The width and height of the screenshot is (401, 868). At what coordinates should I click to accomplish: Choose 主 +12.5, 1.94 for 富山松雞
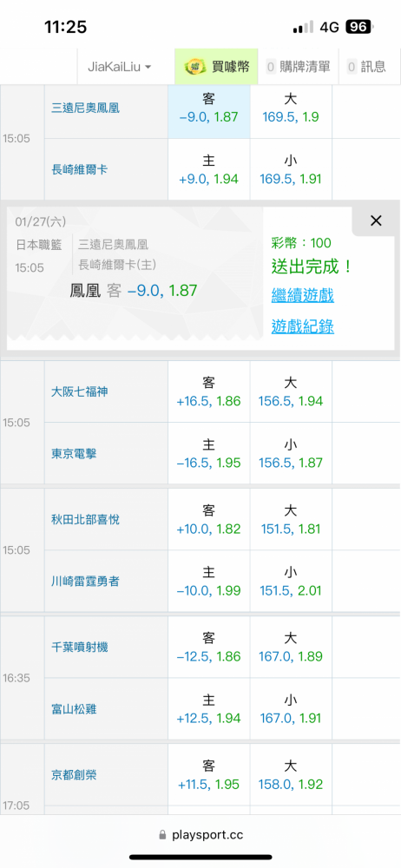click(209, 709)
